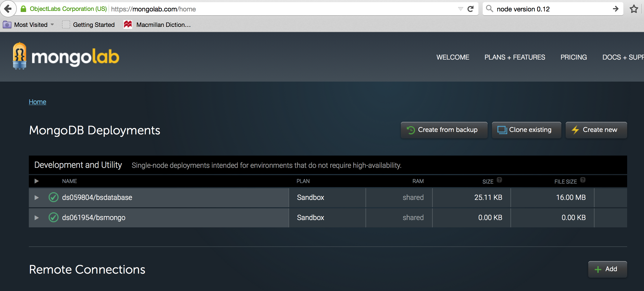Open the Getting Started bookmark

[88, 25]
